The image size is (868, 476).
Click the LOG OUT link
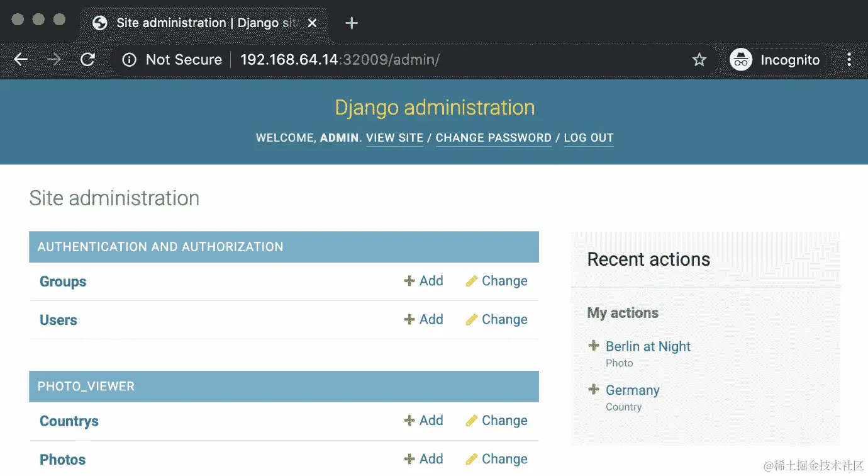click(589, 138)
